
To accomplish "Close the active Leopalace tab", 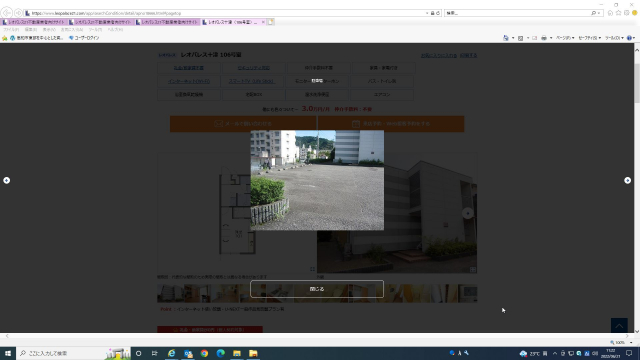I will 263,22.
